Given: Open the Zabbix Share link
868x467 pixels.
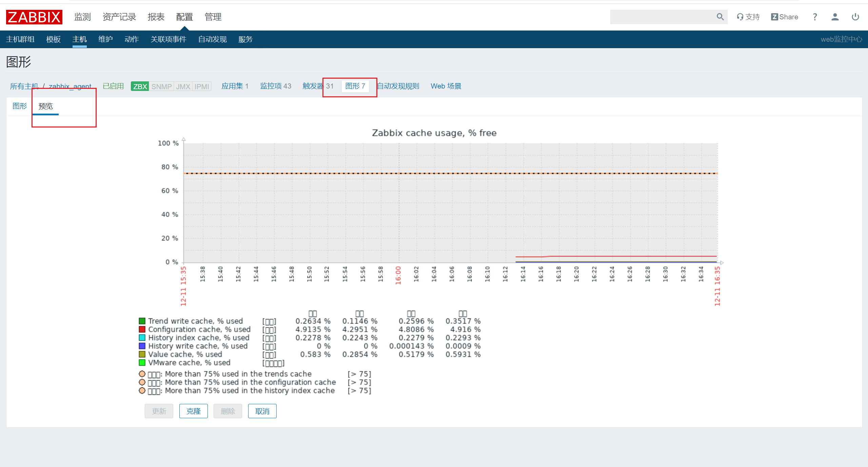Looking at the screenshot, I should 785,17.
